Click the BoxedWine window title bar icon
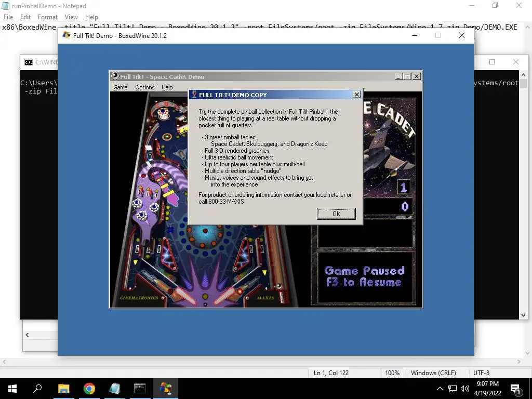532x399 pixels. click(66, 35)
